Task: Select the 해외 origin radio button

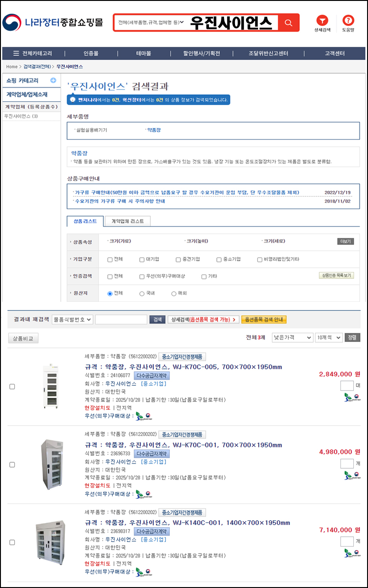Action: point(174,294)
